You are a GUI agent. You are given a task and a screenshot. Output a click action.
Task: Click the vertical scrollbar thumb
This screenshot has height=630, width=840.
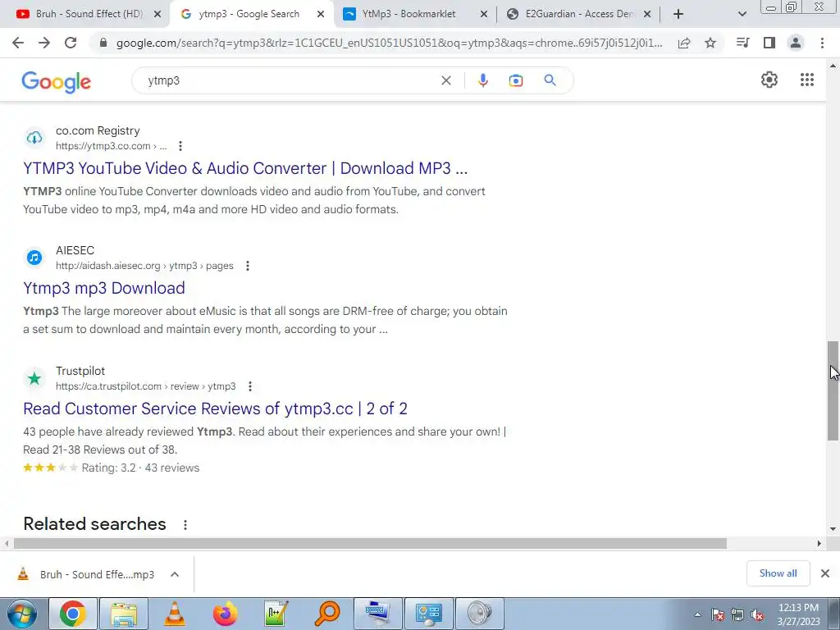[833, 390]
